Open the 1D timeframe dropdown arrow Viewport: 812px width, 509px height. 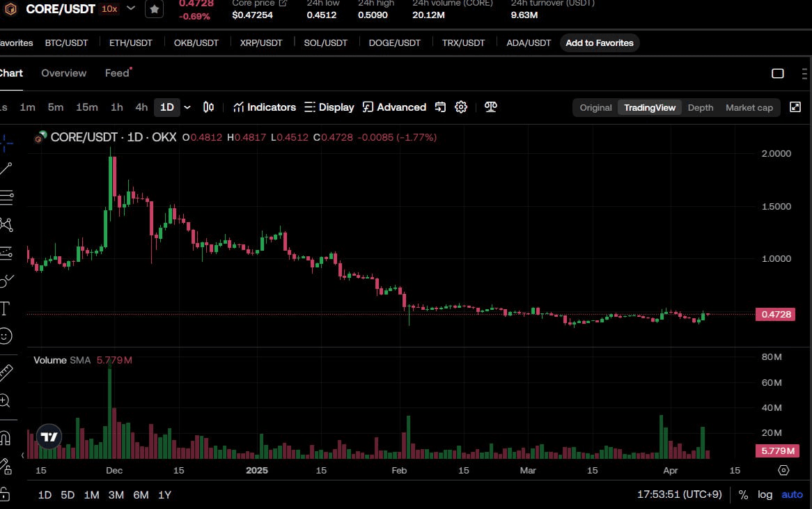pyautogui.click(x=187, y=107)
